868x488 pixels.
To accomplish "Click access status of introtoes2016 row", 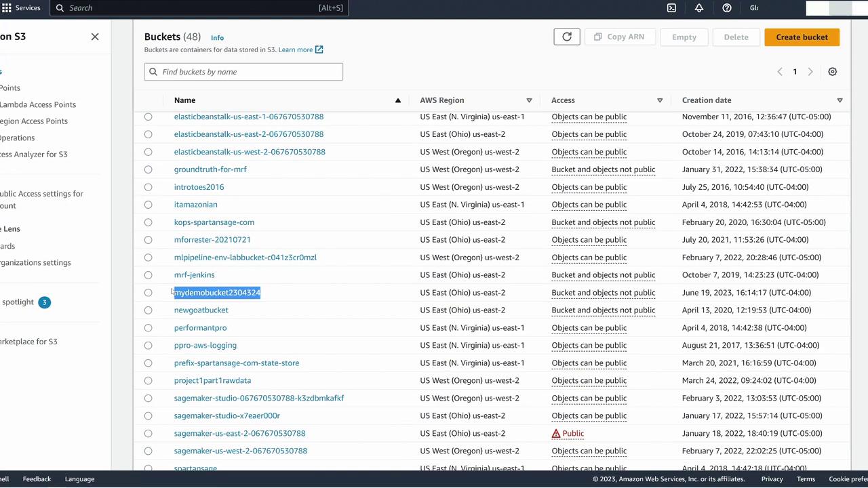I will [589, 187].
